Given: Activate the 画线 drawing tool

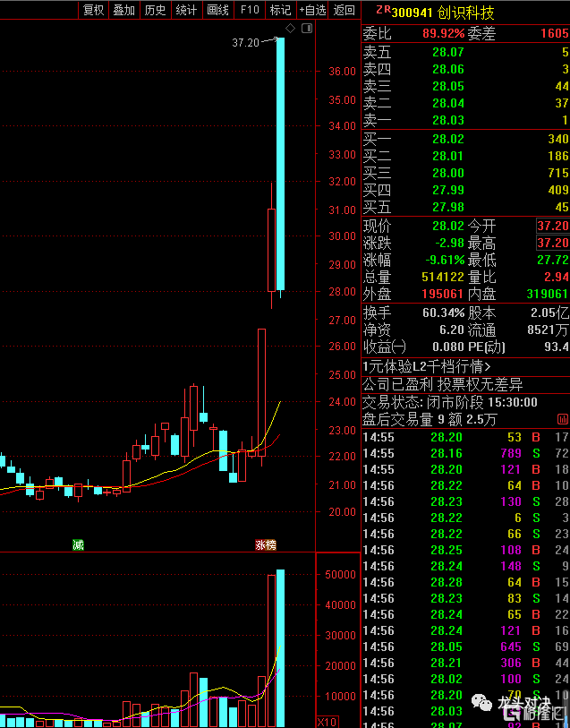Looking at the screenshot, I should 217,10.
